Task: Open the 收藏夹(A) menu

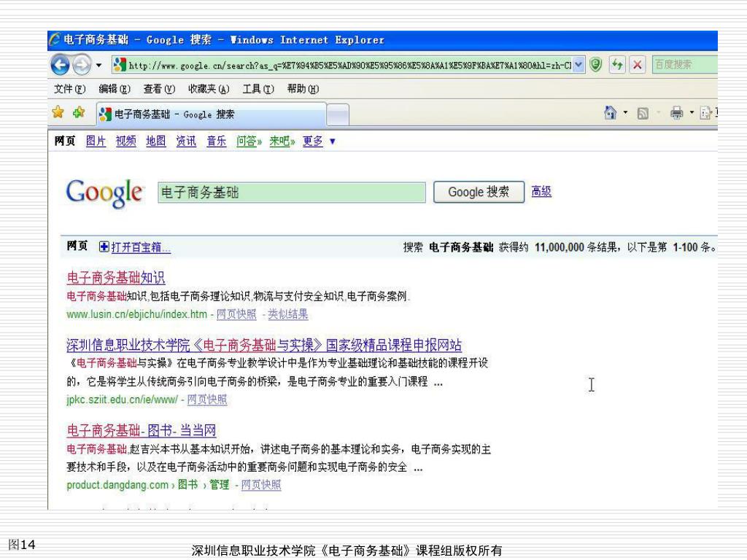Action: click(x=209, y=88)
